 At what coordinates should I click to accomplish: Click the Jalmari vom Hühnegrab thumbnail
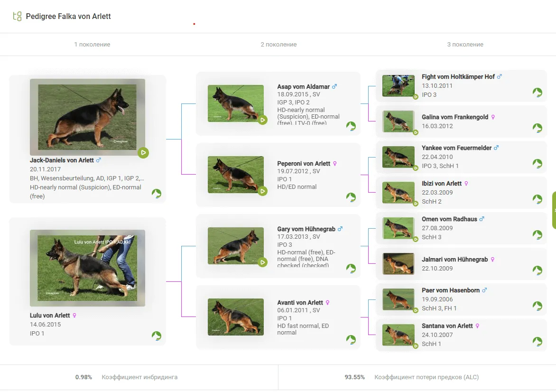tap(398, 264)
